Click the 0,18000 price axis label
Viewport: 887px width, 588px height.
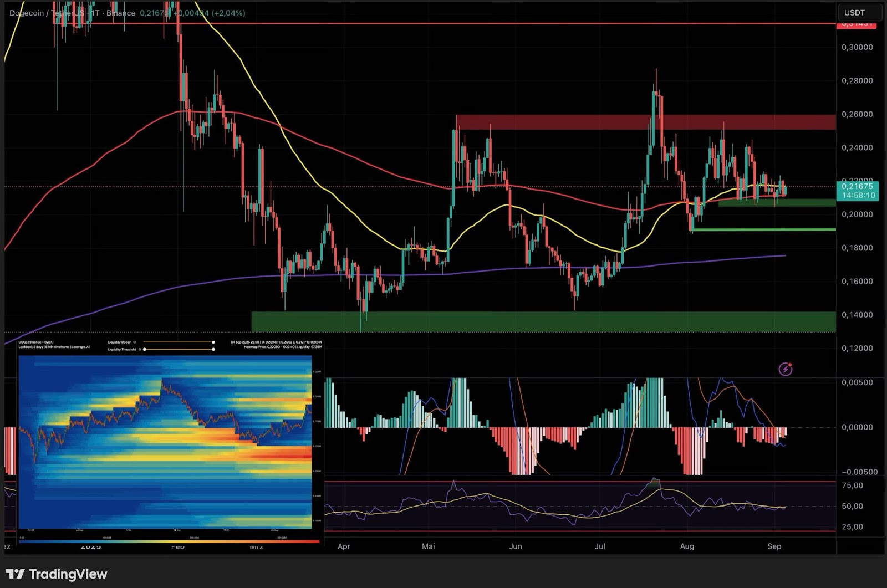(x=857, y=248)
